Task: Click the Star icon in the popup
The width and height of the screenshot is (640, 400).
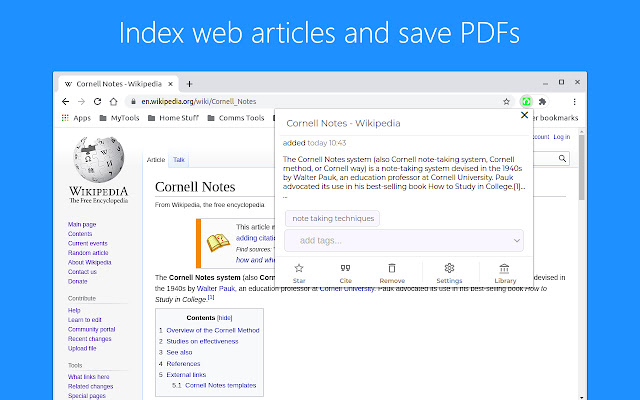Action: point(299,268)
